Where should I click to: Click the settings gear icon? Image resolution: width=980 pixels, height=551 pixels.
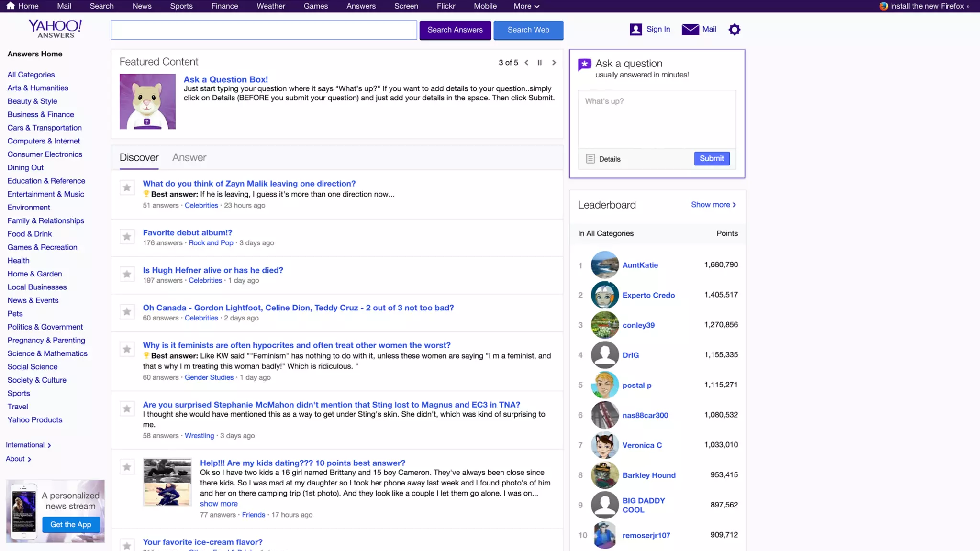click(734, 30)
